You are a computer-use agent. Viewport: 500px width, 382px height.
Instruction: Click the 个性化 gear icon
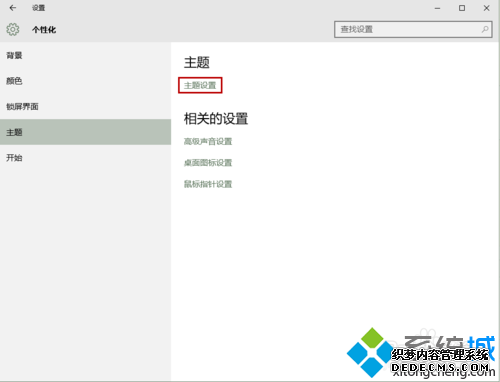[13, 30]
